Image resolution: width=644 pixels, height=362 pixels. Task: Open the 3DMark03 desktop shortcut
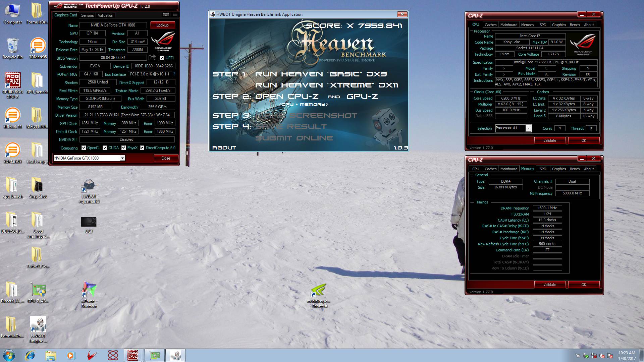coord(13,153)
